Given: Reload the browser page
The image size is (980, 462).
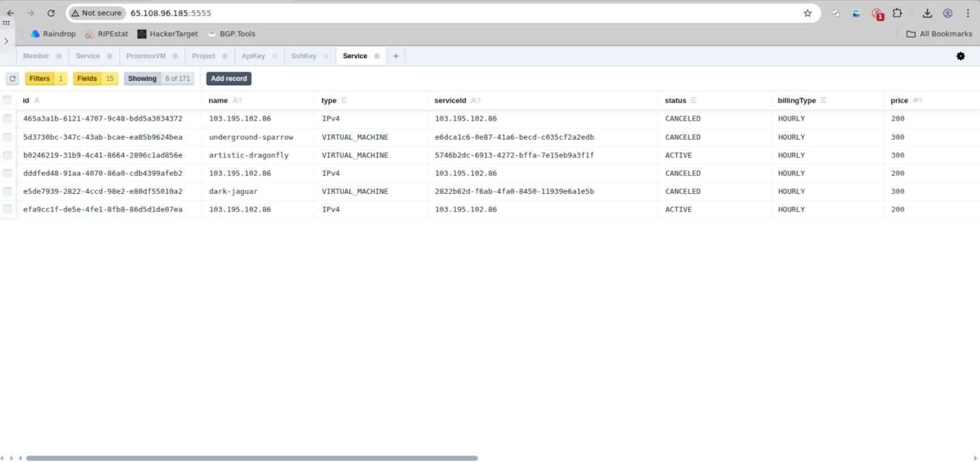Looking at the screenshot, I should (x=51, y=13).
